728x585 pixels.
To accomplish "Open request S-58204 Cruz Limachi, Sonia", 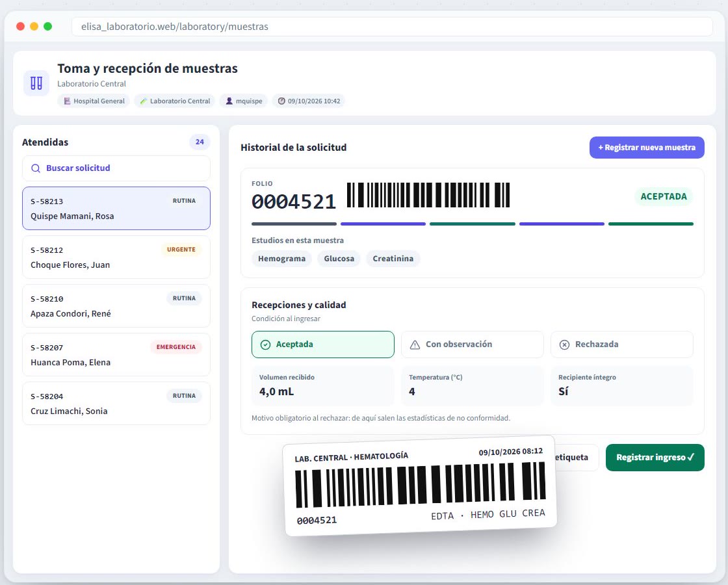I will [x=116, y=404].
